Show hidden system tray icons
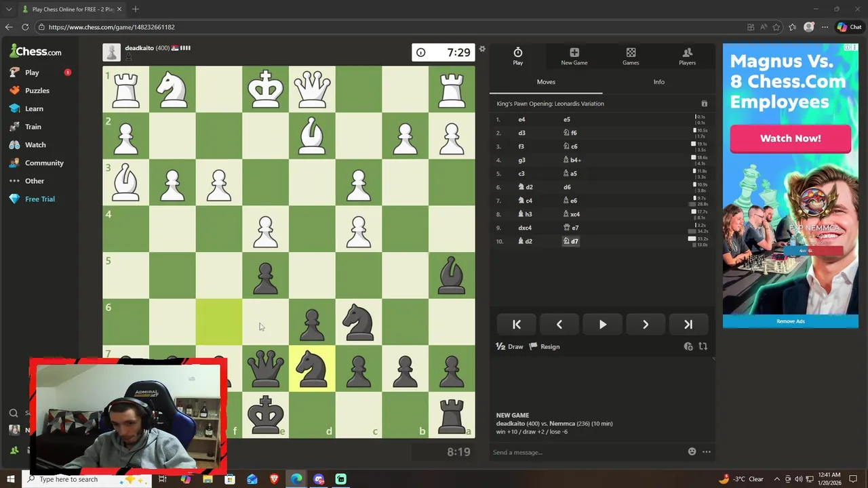This screenshot has height=488, width=868. 777,480
